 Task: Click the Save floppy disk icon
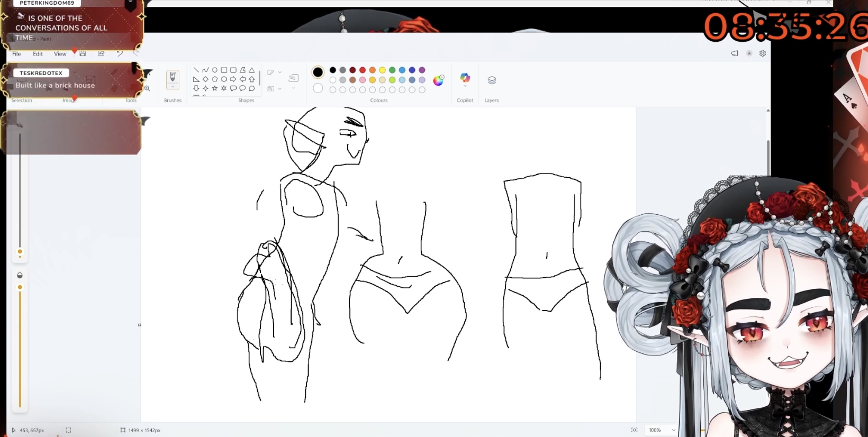coord(83,53)
